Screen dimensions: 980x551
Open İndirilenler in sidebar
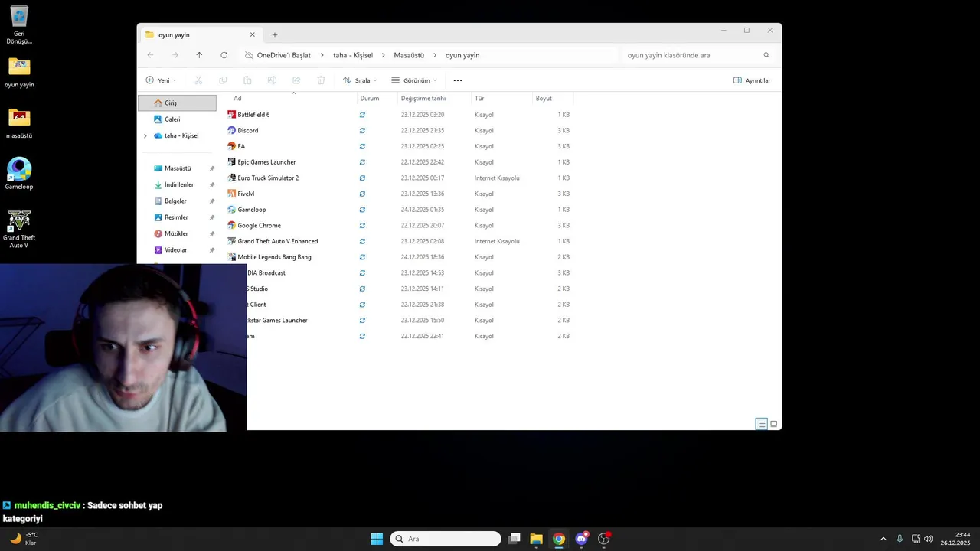(177, 184)
